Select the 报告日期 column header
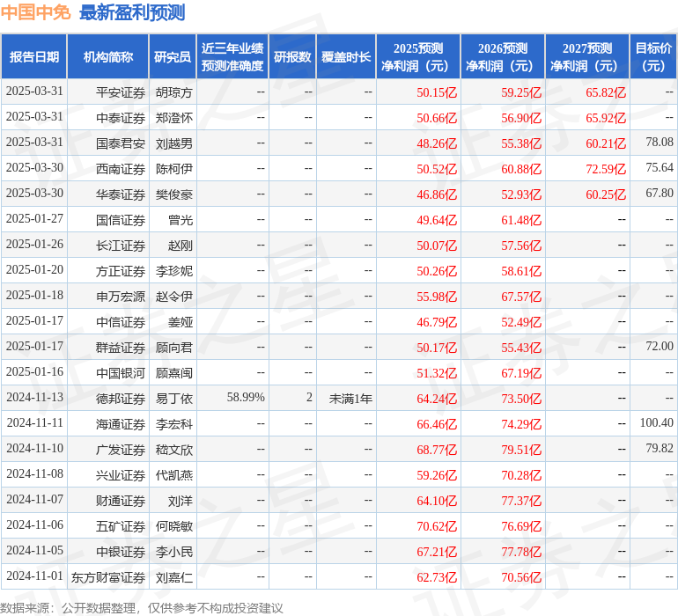Screen dimensions: 678x616 [34, 57]
